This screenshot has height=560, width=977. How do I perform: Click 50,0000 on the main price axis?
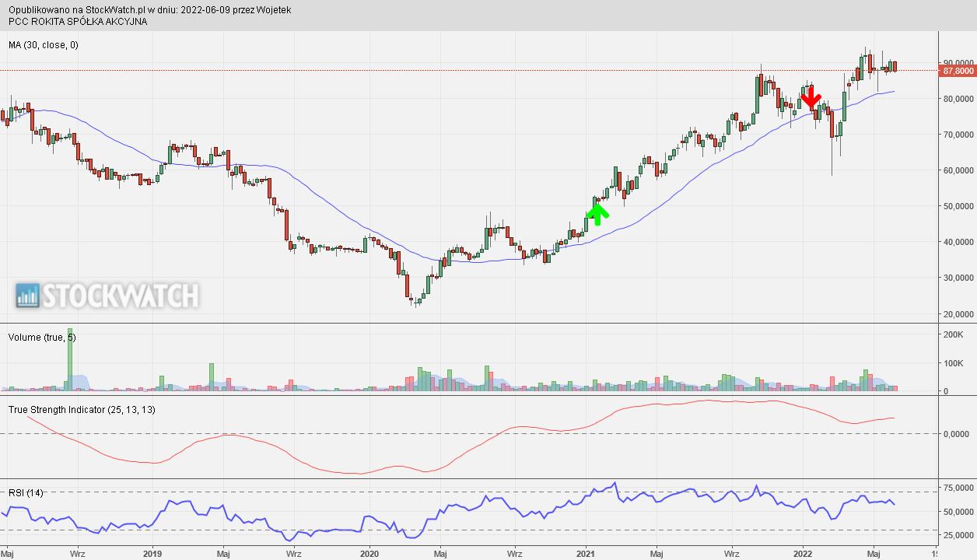click(958, 206)
